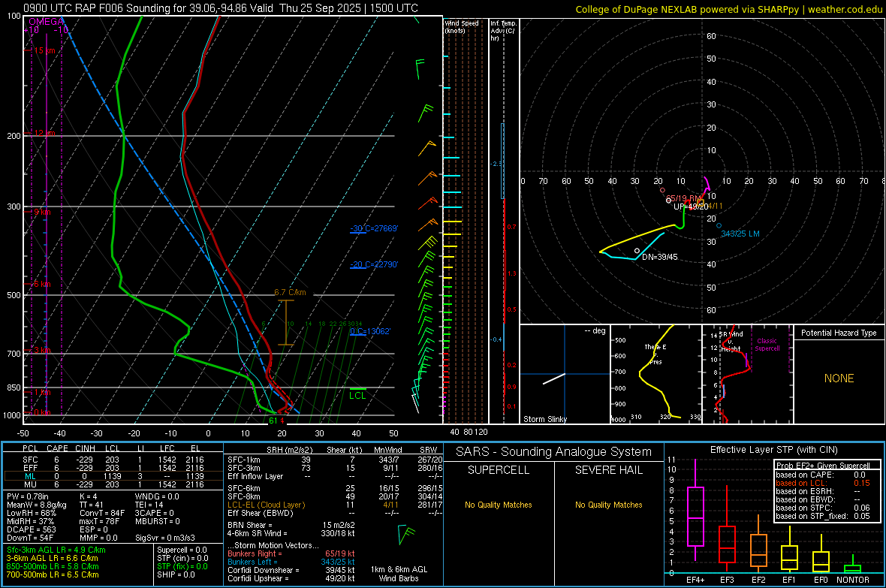Click 'No Quality Matches' under SUPERCELL

pyautogui.click(x=499, y=505)
